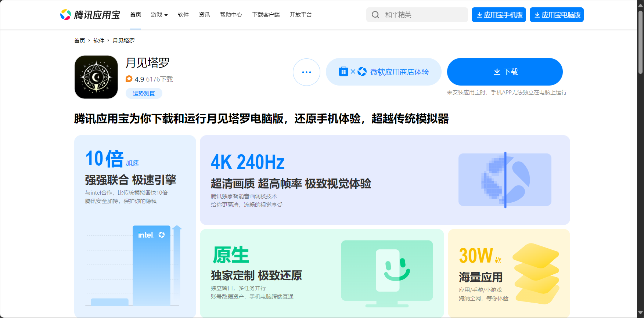Viewport: 644px width, 318px height.
Task: Click the download arrow icon in 下载 button
Action: click(497, 72)
